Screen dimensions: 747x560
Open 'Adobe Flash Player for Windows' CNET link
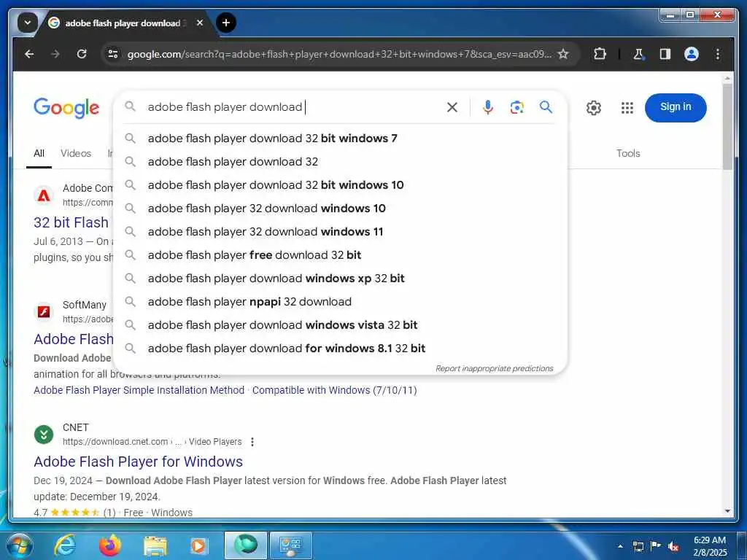(x=138, y=462)
